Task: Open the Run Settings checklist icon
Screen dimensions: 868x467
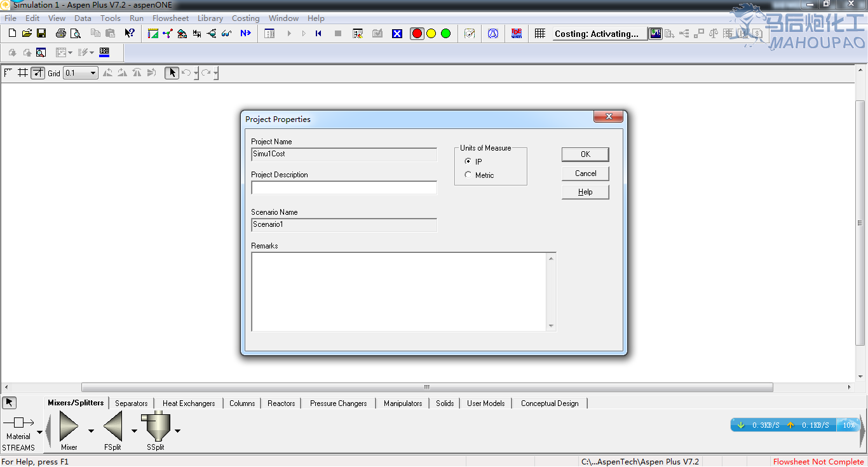Action: [358, 33]
